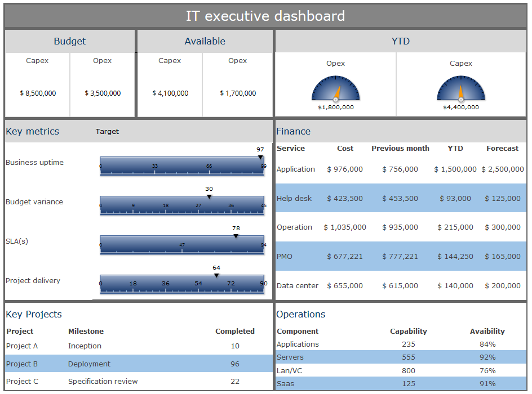Click the Project delivery gauge bar
The height and width of the screenshot is (394, 532).
point(182,284)
